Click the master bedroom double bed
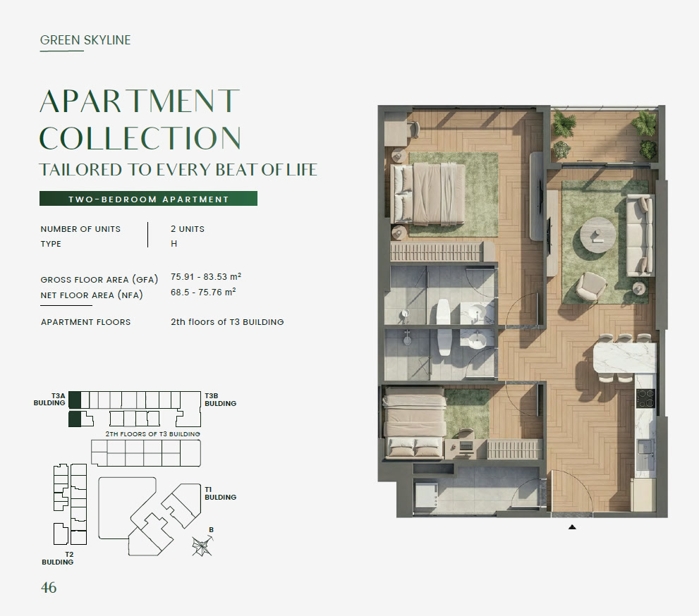 click(x=428, y=193)
